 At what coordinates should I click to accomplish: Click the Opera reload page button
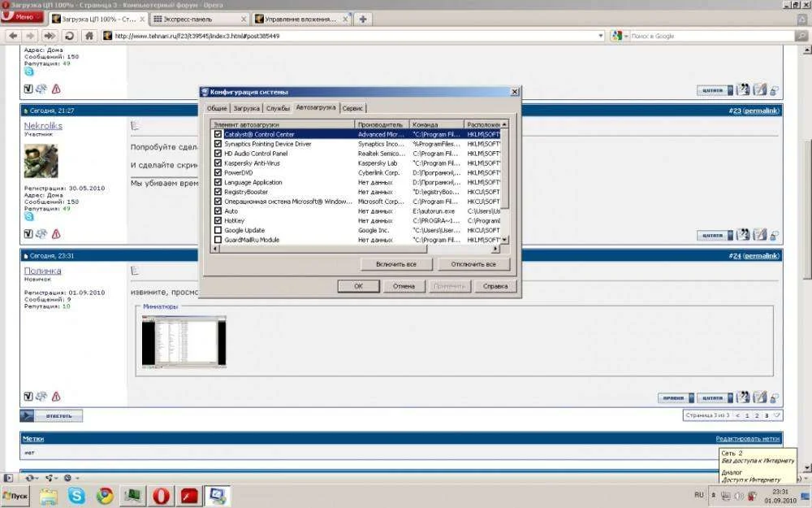70,36
